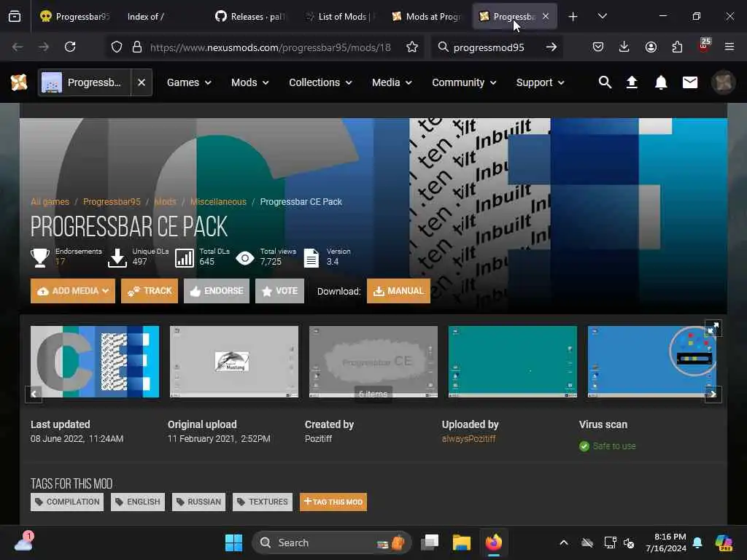This screenshot has width=747, height=560.
Task: Switch to the GitHub Releases tab
Action: click(250, 17)
